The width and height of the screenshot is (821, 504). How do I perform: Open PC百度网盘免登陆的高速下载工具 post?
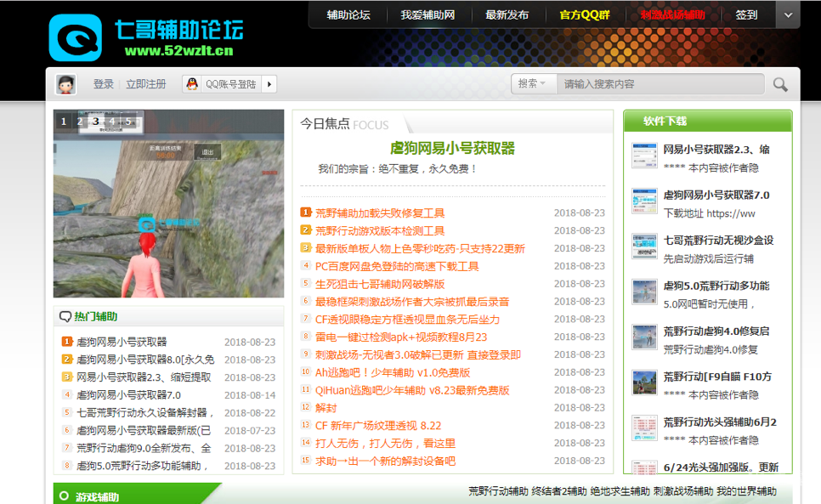coord(397,266)
